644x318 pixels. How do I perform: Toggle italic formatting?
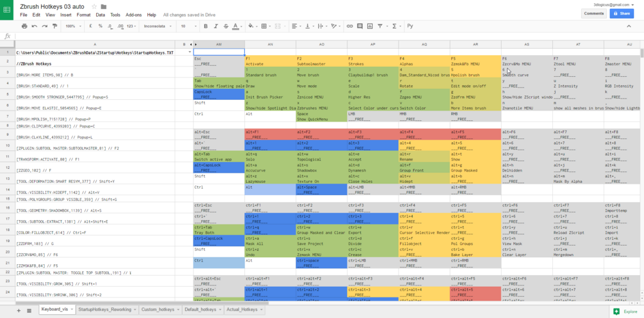(x=216, y=26)
